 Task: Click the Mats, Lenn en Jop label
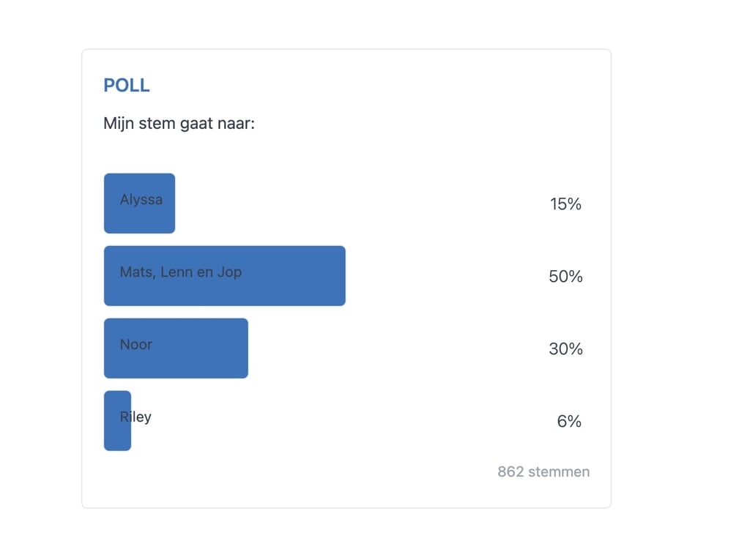(181, 271)
